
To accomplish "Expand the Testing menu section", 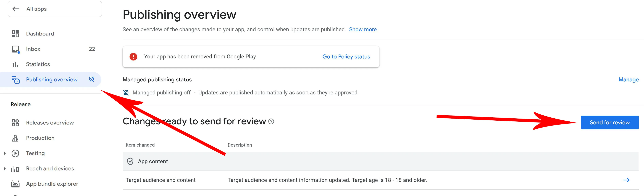I will click(4, 153).
